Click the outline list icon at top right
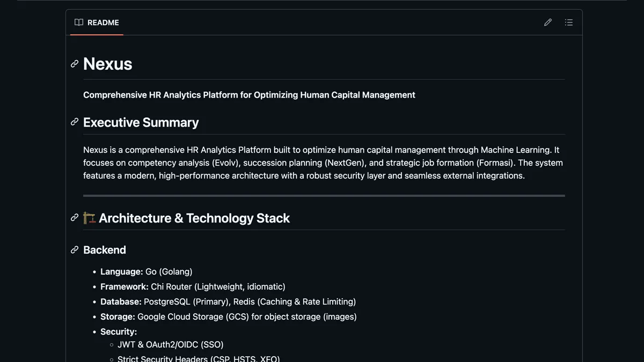 tap(569, 22)
